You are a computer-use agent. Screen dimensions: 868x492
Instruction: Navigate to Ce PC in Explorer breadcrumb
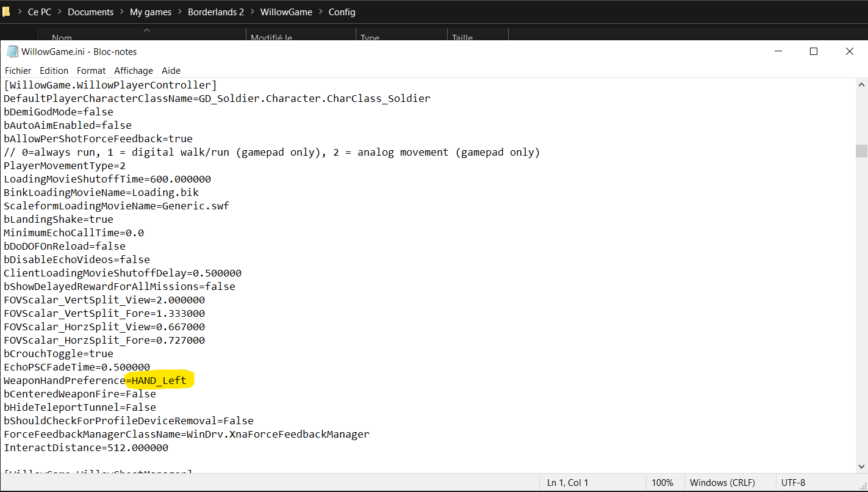40,12
